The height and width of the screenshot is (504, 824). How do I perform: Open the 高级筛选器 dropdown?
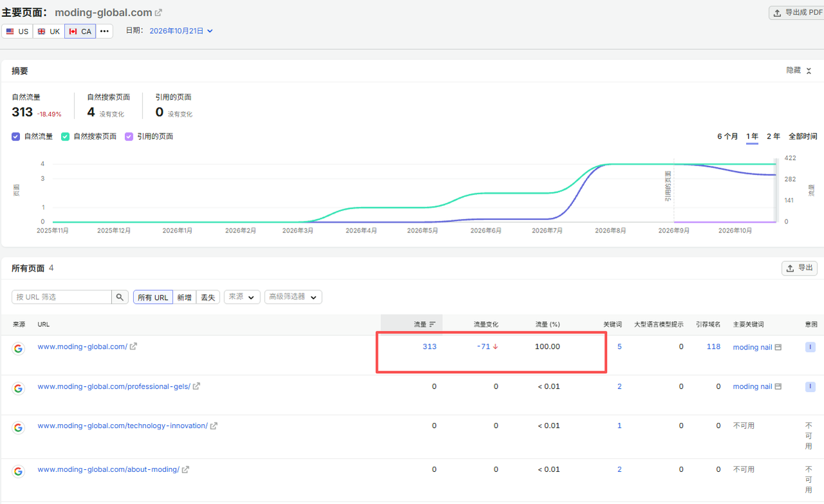293,297
